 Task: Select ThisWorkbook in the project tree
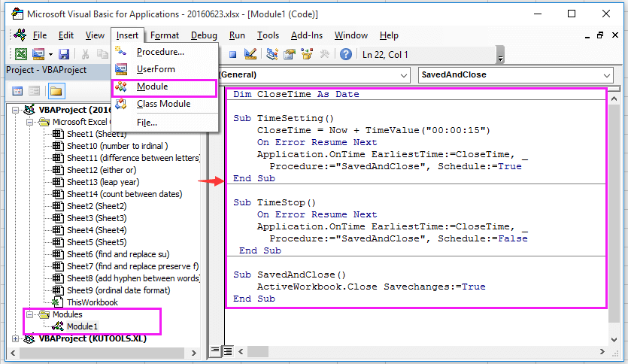click(92, 302)
